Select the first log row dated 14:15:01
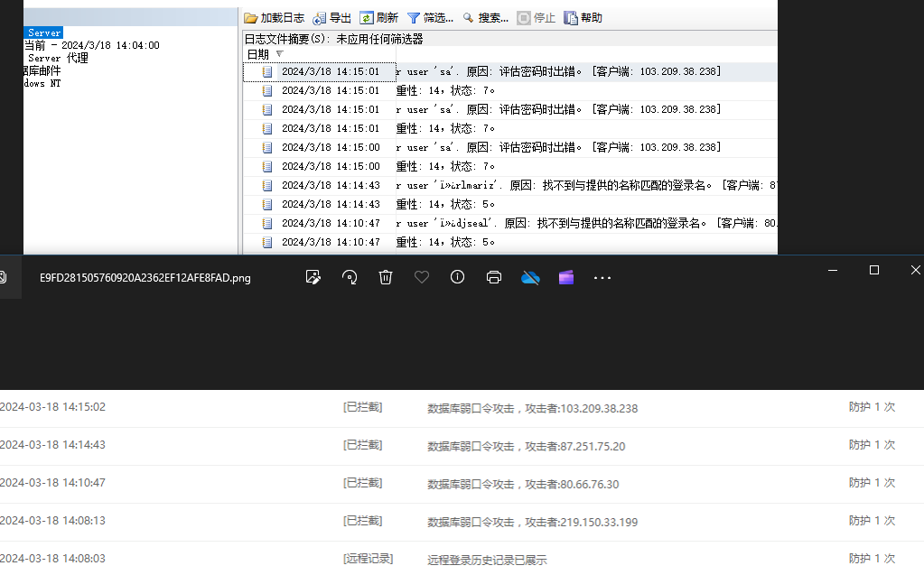 pyautogui.click(x=510, y=71)
